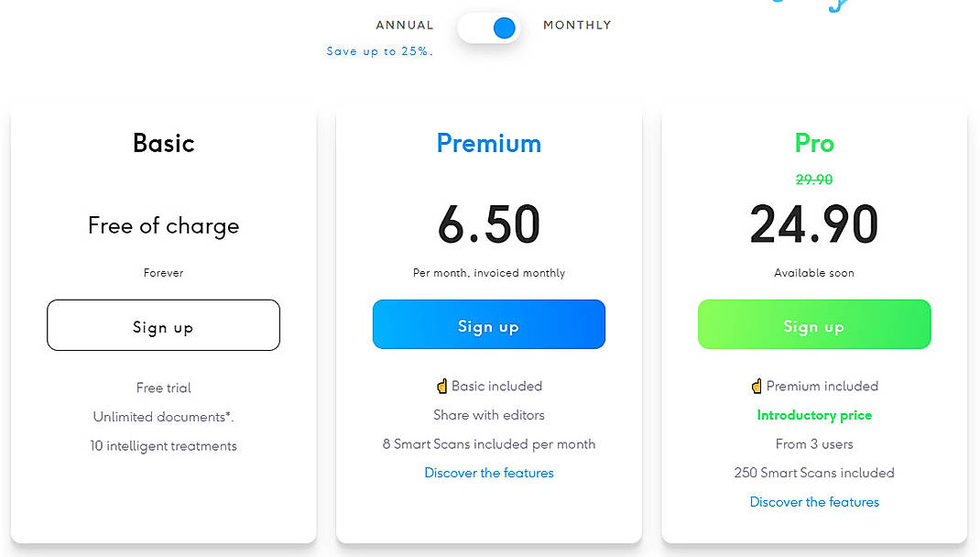980x557 pixels.
Task: Click the thumbs-up icon beside "Basic included"
Action: (441, 386)
